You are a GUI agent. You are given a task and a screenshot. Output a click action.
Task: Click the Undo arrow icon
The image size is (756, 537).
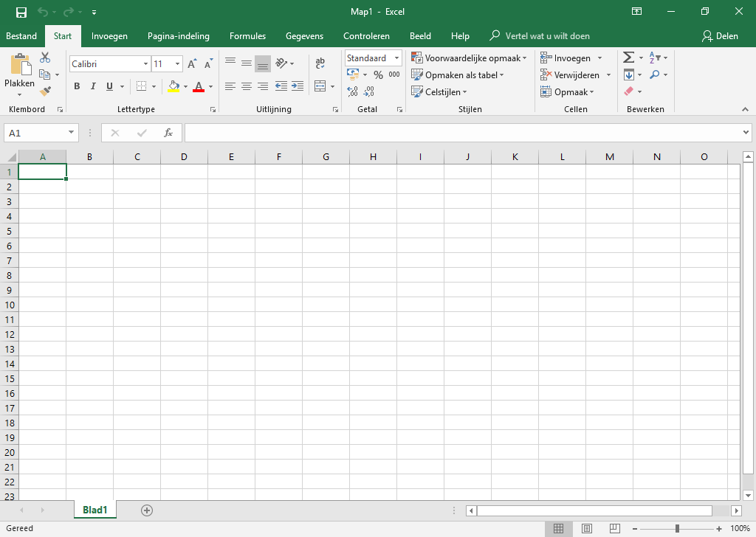(x=43, y=12)
